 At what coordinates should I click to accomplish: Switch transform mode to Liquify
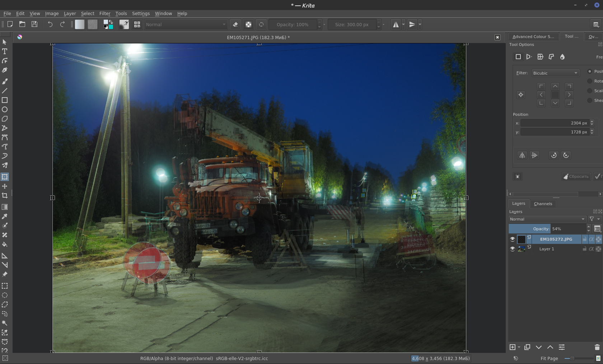click(x=562, y=57)
